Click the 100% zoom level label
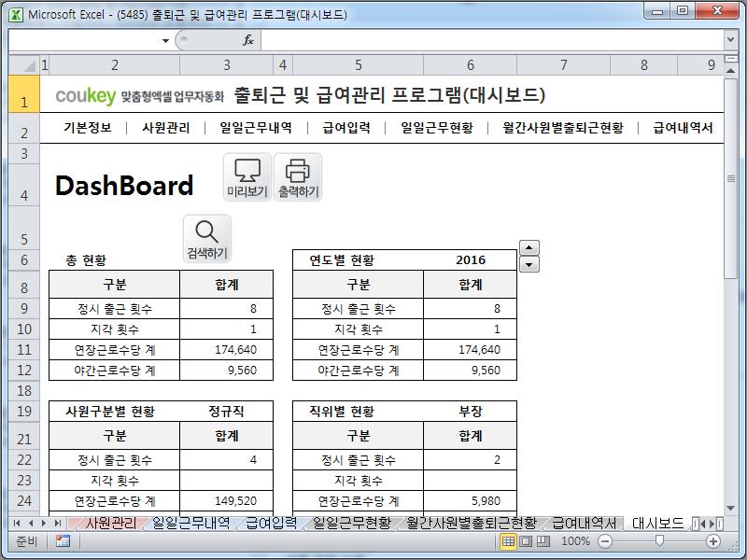747x560 pixels. coord(575,541)
